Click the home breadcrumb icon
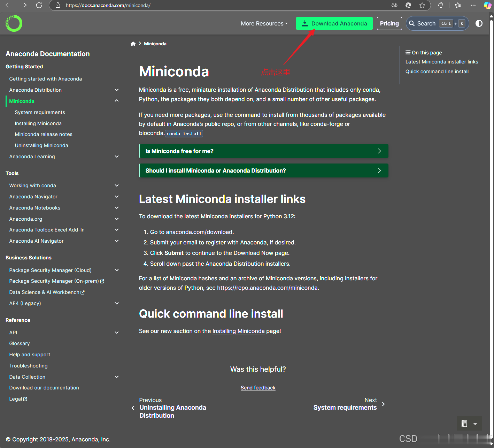The height and width of the screenshot is (448, 494). tap(133, 44)
